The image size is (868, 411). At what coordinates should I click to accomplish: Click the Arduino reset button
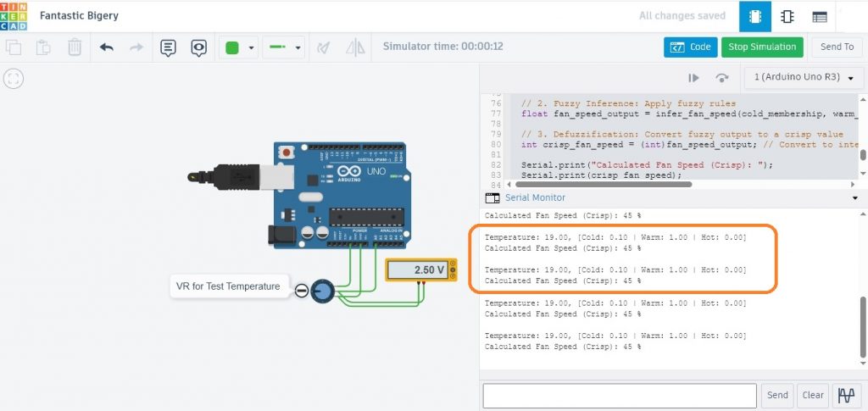click(287, 152)
